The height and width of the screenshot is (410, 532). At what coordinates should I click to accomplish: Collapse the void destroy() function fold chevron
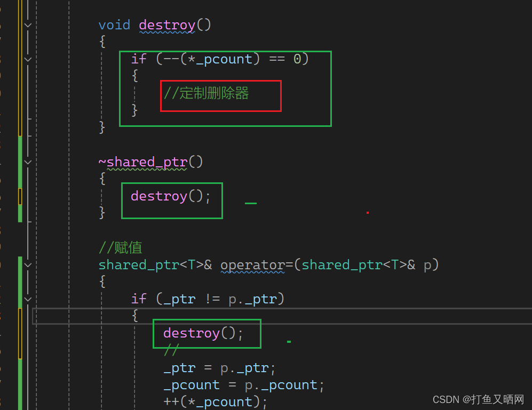(28, 25)
